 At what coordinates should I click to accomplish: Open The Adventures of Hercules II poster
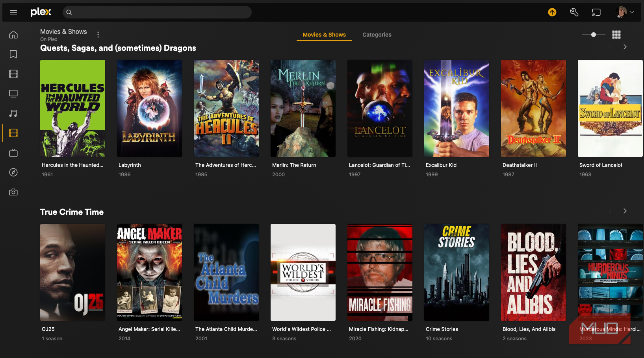tap(226, 108)
